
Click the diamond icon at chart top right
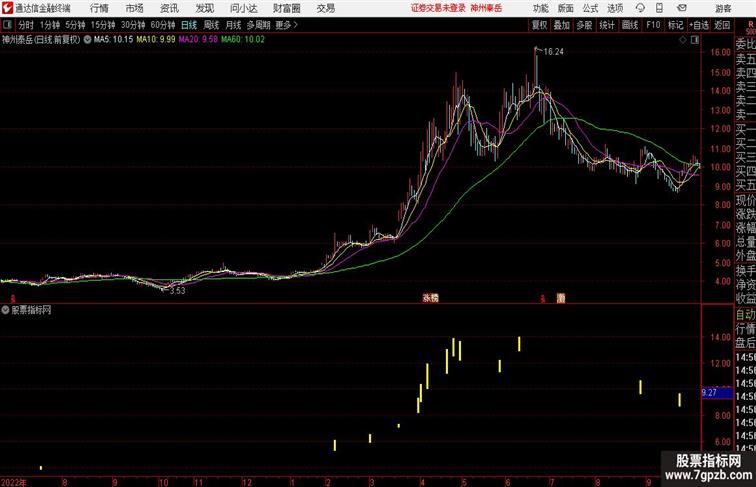tap(683, 40)
